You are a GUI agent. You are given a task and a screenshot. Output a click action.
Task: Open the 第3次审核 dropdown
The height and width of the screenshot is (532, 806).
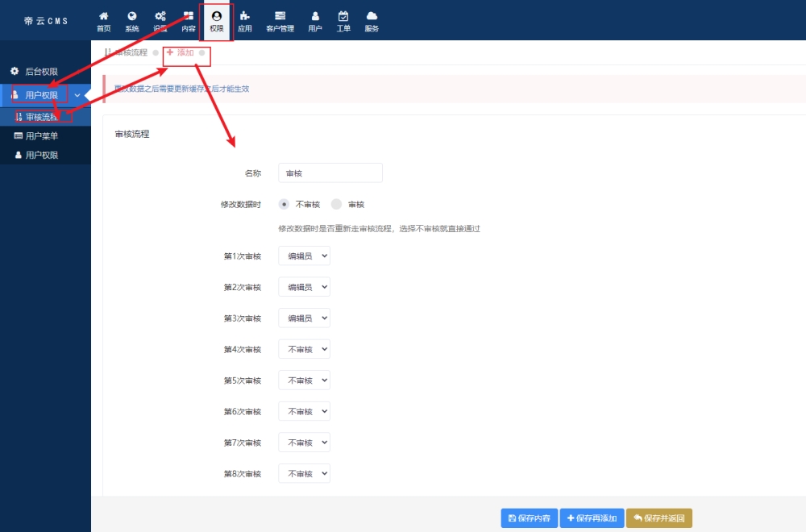coord(305,318)
